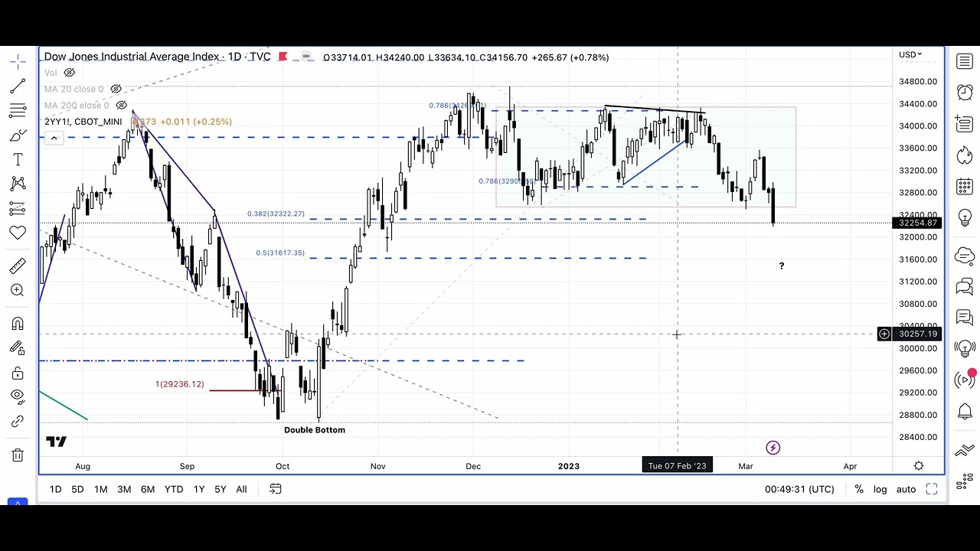Select the brush drawing tool
This screenshot has height=551, width=980.
pyautogui.click(x=18, y=135)
